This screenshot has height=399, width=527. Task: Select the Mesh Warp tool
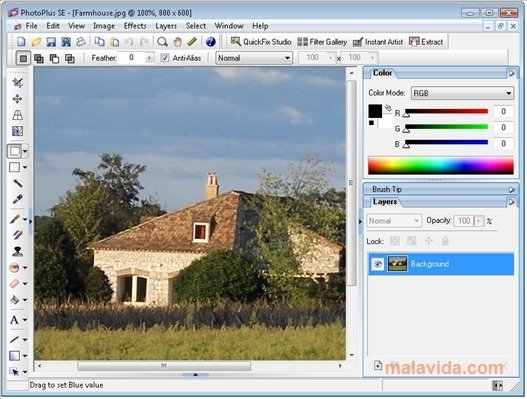[x=17, y=131]
